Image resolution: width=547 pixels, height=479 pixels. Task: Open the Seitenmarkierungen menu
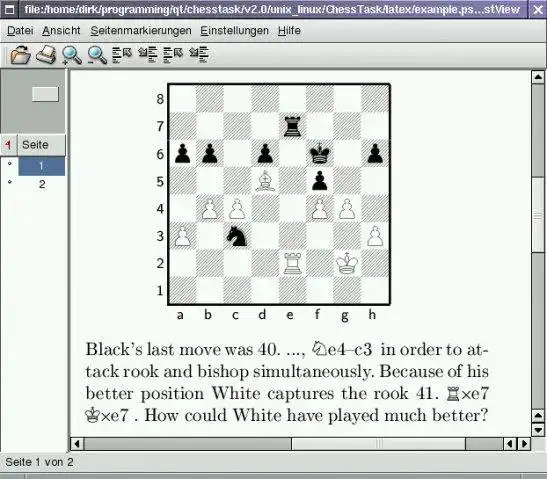pos(141,31)
